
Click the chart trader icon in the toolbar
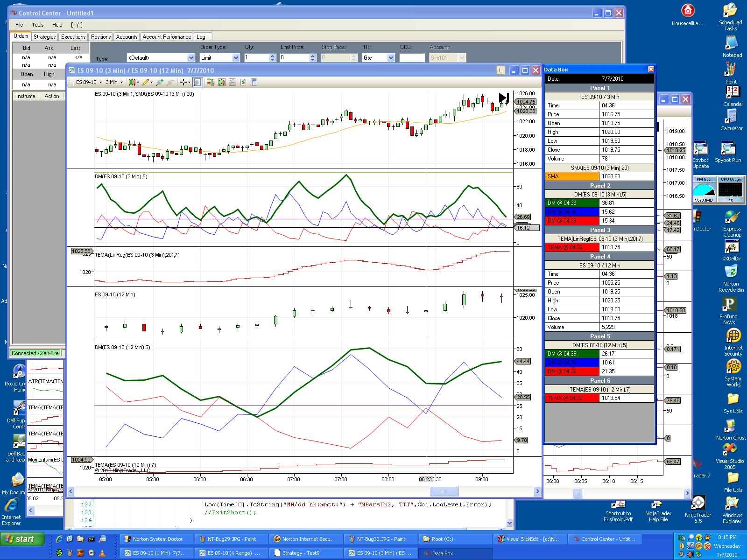pyautogui.click(x=211, y=82)
